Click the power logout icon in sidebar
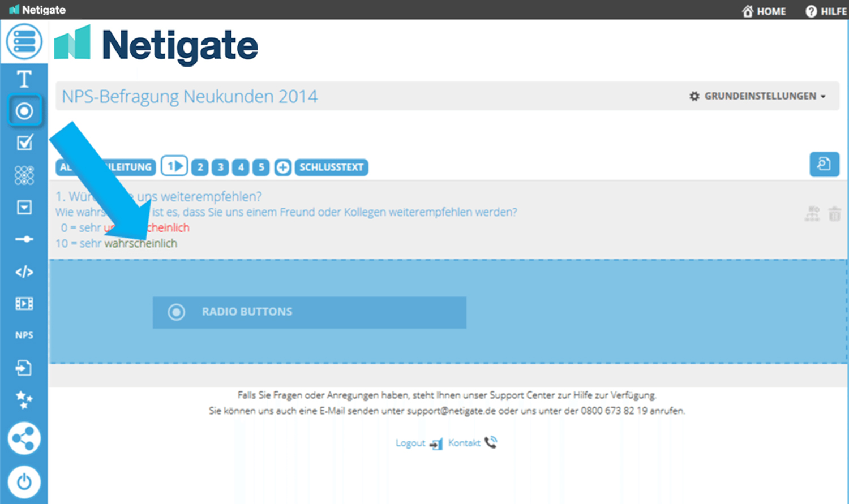 (24, 482)
